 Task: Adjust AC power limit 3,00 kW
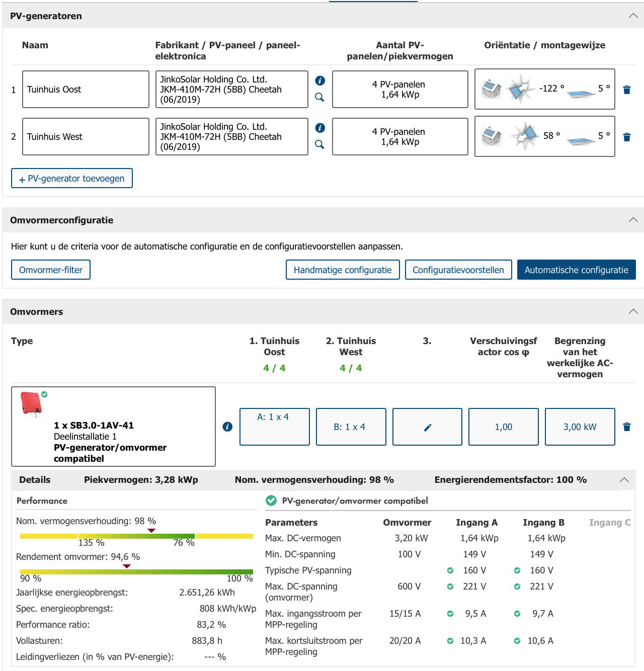[x=580, y=427]
